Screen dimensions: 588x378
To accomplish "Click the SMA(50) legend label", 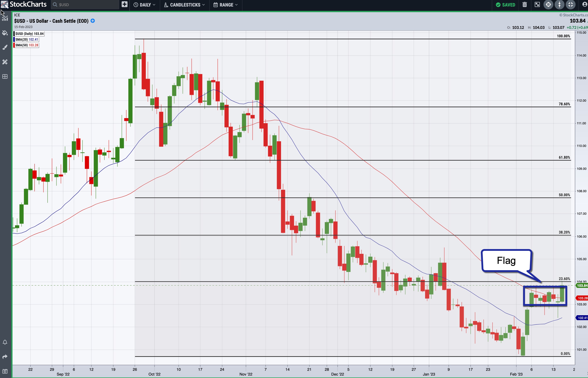I will click(x=26, y=45).
